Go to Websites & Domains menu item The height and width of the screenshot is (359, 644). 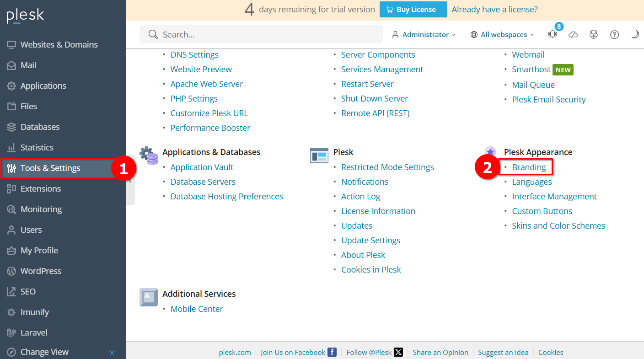(63, 45)
